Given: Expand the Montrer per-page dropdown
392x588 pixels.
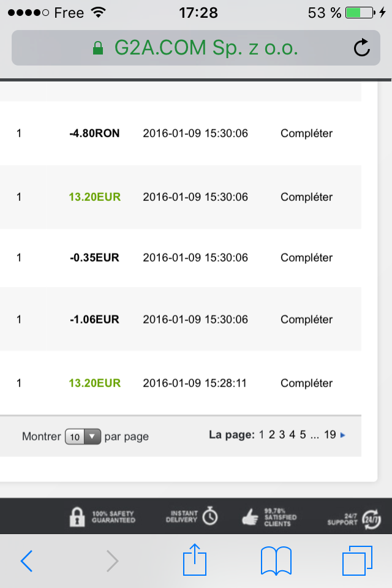Looking at the screenshot, I should click(83, 437).
